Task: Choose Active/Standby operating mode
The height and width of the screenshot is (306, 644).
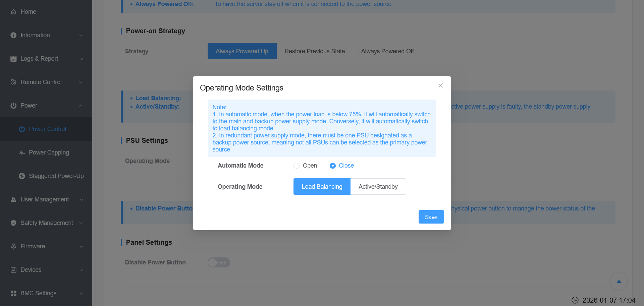Action: [x=378, y=187]
